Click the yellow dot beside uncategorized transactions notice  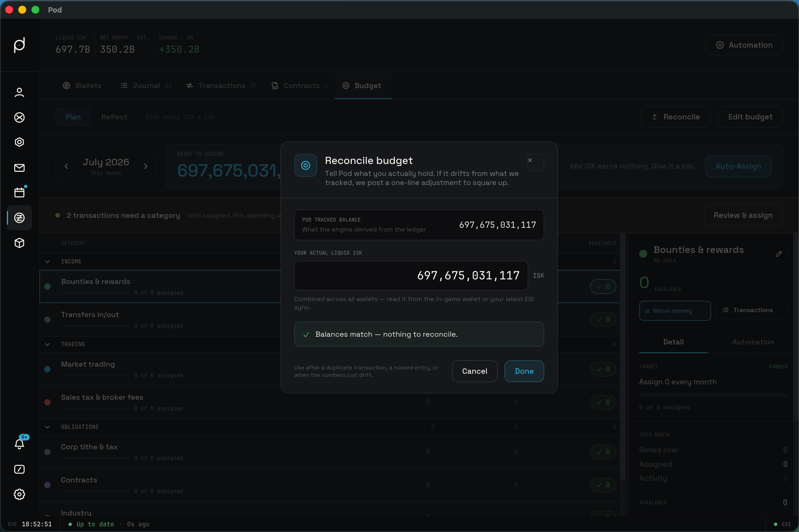[x=58, y=216]
